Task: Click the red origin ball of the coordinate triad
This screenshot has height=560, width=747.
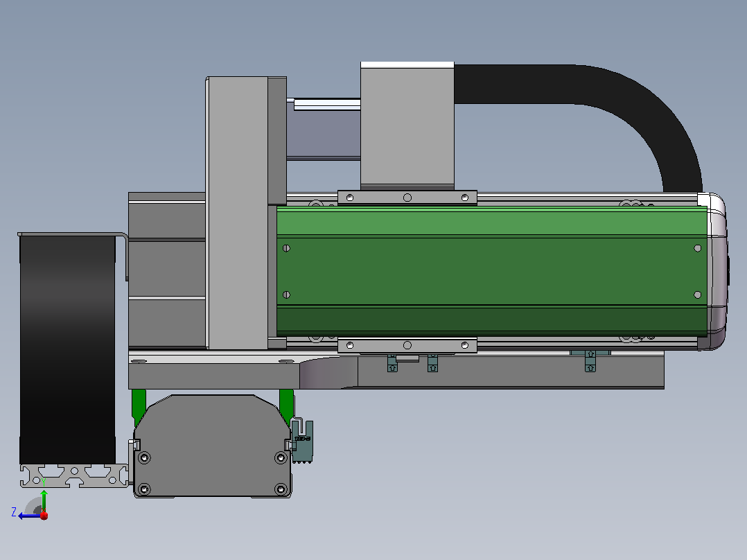Action: pos(44,516)
